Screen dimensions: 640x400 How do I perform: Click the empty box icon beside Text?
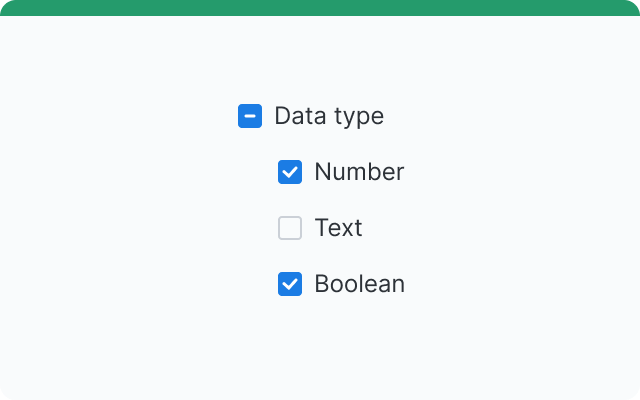point(290,228)
